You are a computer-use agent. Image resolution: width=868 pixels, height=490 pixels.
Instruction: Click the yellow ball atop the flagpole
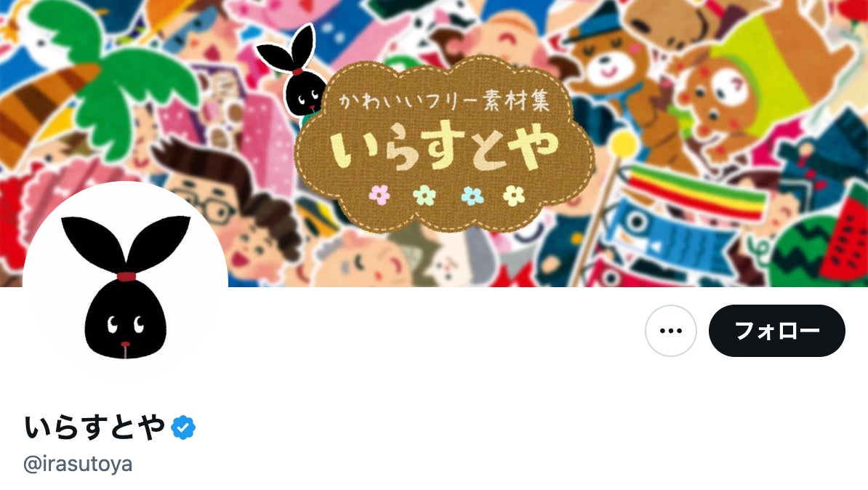click(x=623, y=143)
